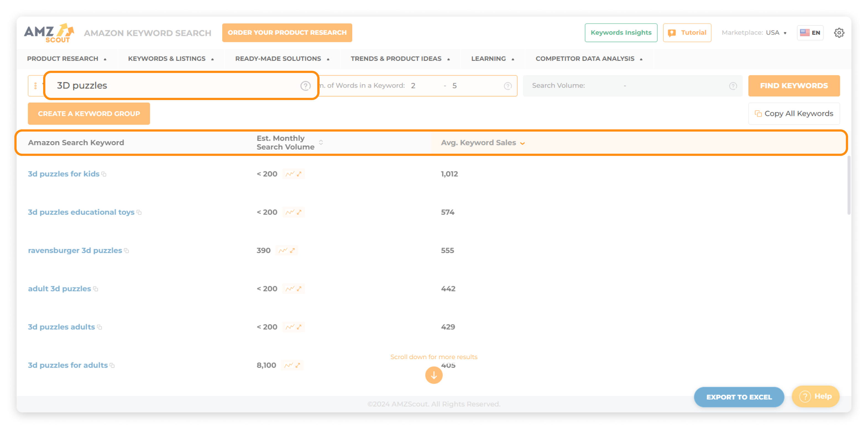The image size is (868, 429).
Task: Expand the volume chart for "3d puzzles for adults"
Action: point(298,365)
